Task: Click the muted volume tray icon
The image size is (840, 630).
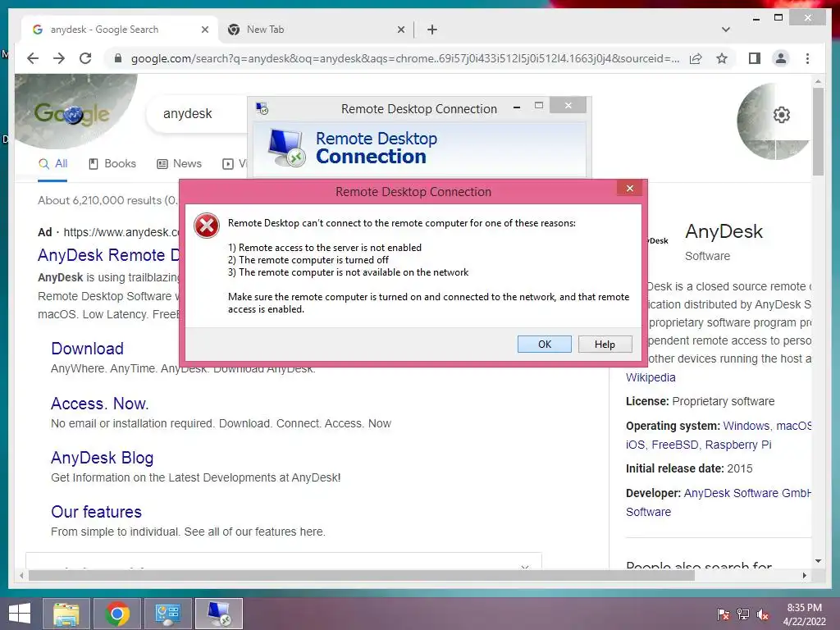Action: (763, 614)
